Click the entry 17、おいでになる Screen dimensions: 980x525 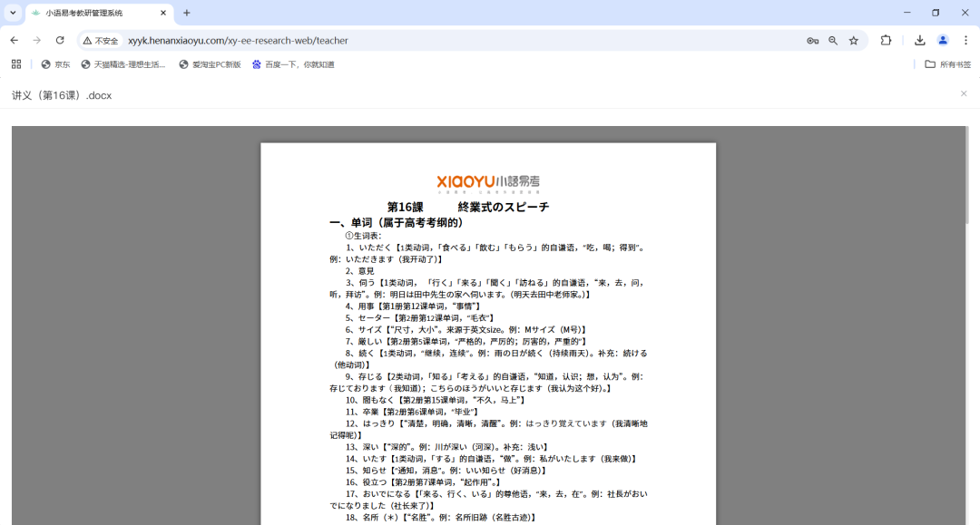point(489,500)
